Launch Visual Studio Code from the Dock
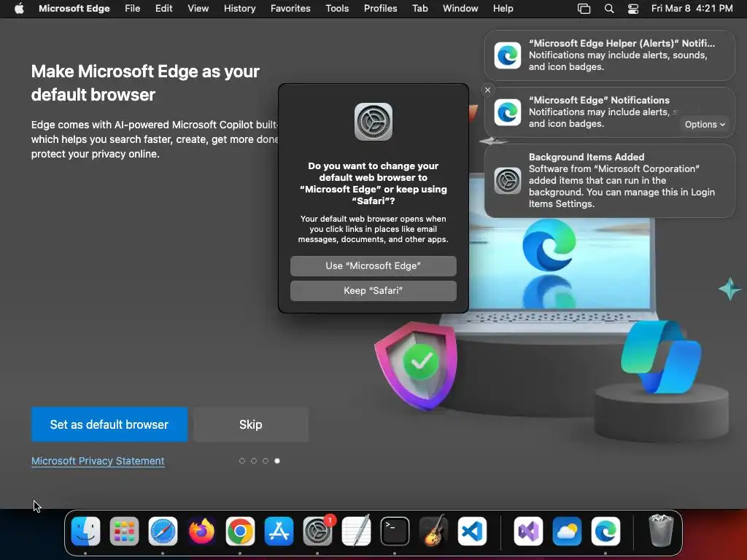Viewport: 747px width, 560px height. tap(472, 531)
